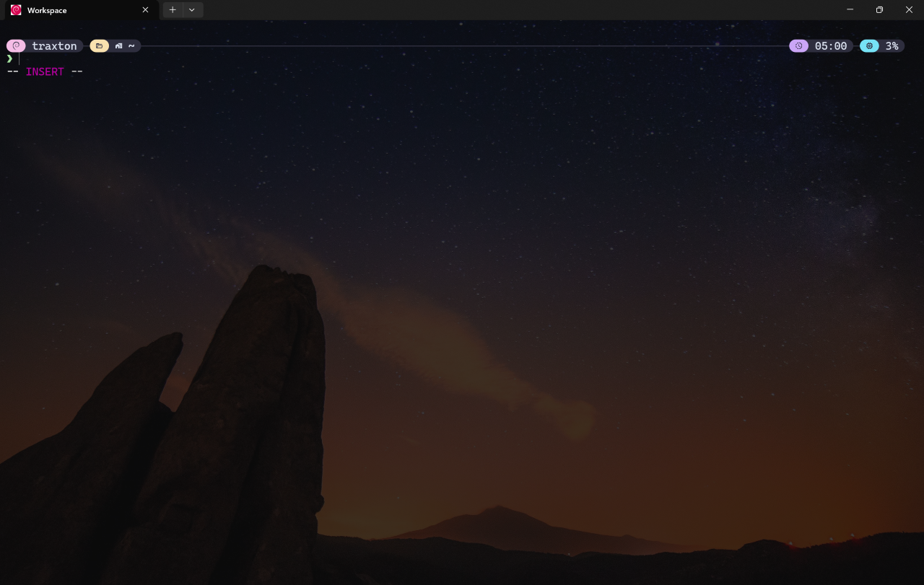Image resolution: width=924 pixels, height=585 pixels.
Task: Expand the new tab options chevron
Action: (191, 10)
